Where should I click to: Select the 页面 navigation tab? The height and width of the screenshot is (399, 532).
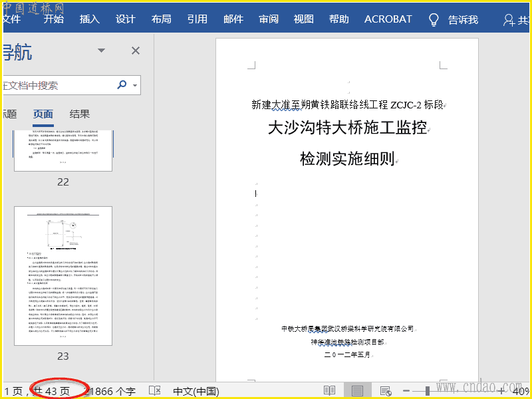point(43,114)
